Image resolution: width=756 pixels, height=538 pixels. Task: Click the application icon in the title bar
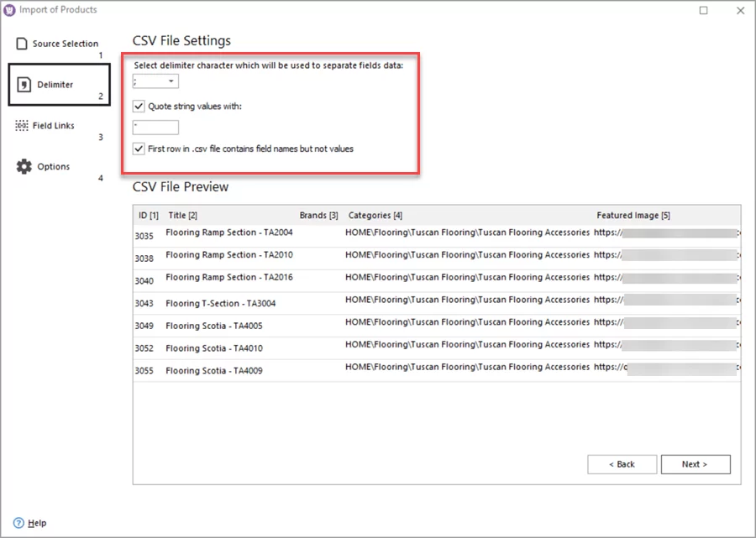pos(8,9)
